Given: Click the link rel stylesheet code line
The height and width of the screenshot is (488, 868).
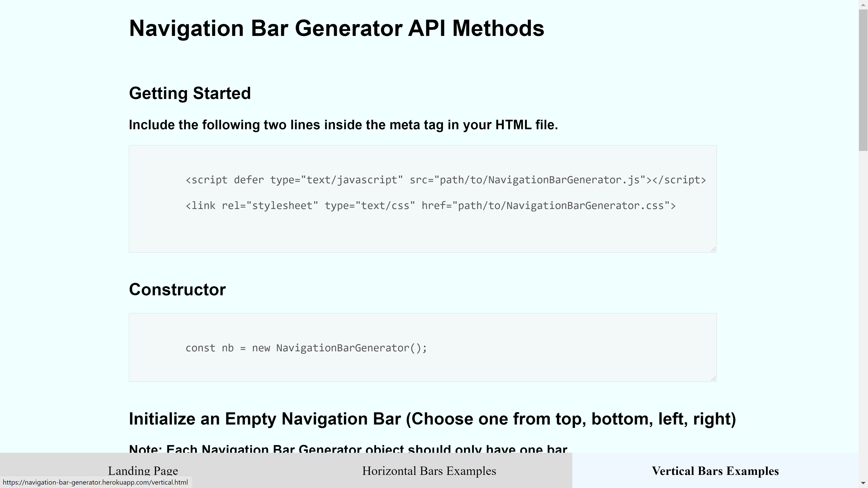Looking at the screenshot, I should (x=431, y=205).
